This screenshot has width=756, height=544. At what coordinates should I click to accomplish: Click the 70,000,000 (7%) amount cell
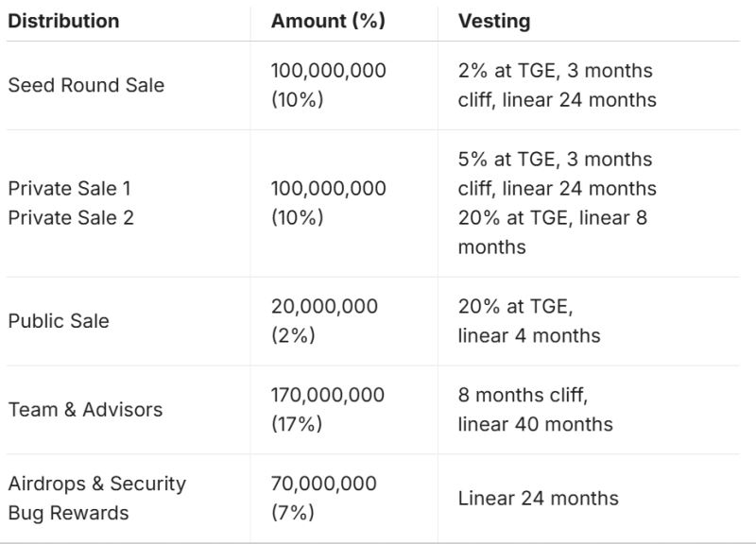pyautogui.click(x=324, y=499)
